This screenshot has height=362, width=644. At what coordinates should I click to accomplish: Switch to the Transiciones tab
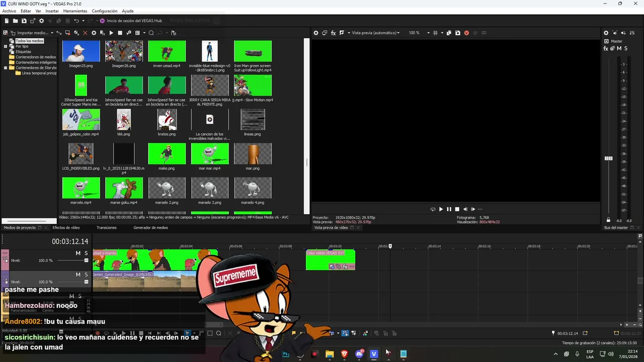107,228
